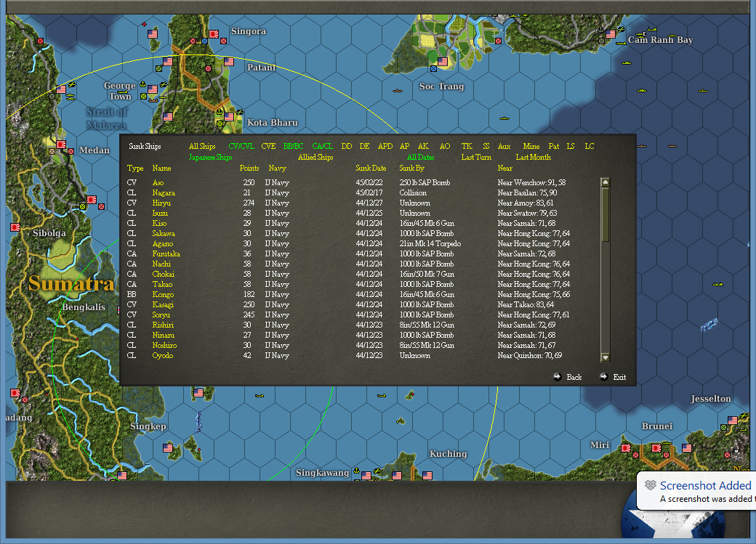
Task: Select the US flag marker near Kota Bharu
Action: pos(228,116)
